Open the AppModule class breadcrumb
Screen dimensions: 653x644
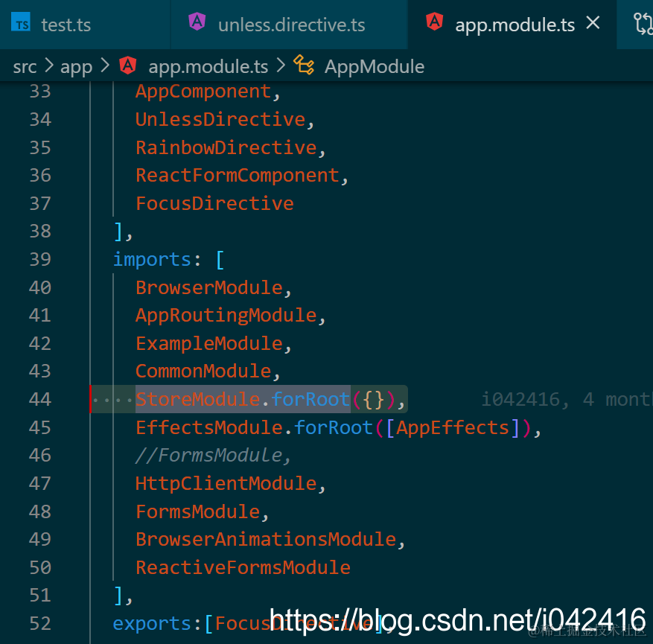point(374,66)
